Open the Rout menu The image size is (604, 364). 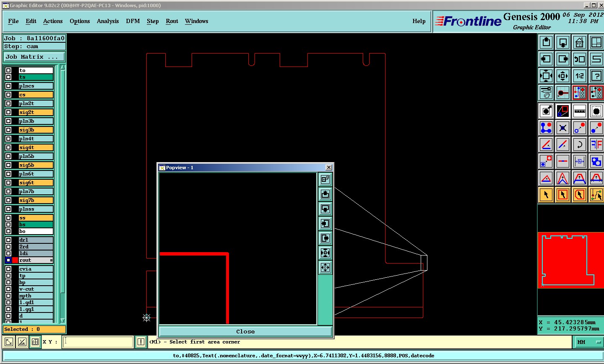tap(172, 21)
